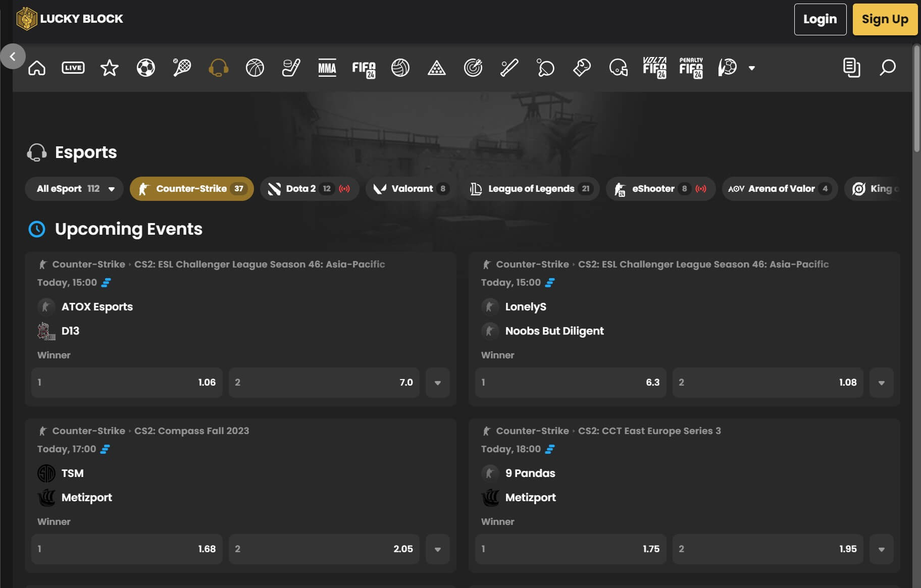Screen dimensions: 921x588
Task: Open the LIVE events section
Action: click(73, 68)
